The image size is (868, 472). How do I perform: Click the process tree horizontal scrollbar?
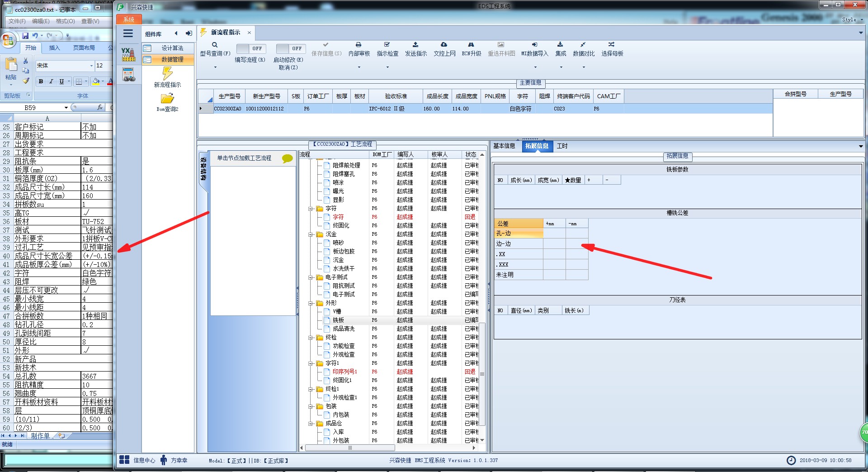point(349,448)
